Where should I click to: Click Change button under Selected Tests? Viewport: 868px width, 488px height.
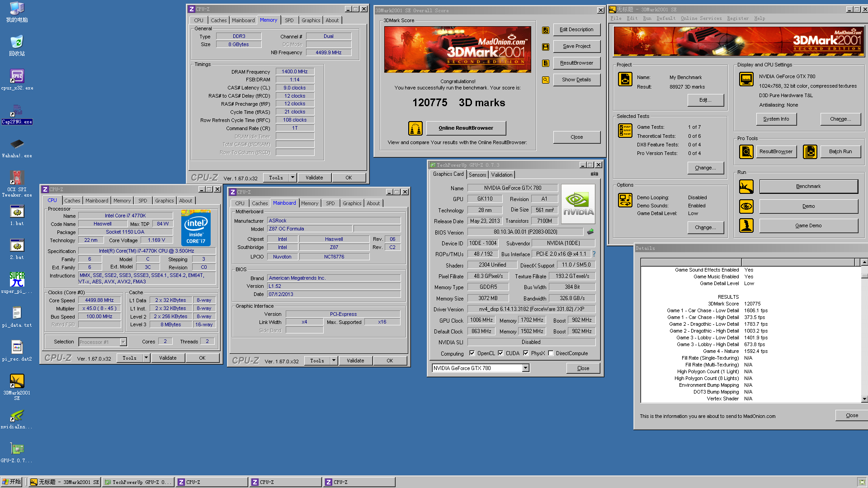coord(705,168)
